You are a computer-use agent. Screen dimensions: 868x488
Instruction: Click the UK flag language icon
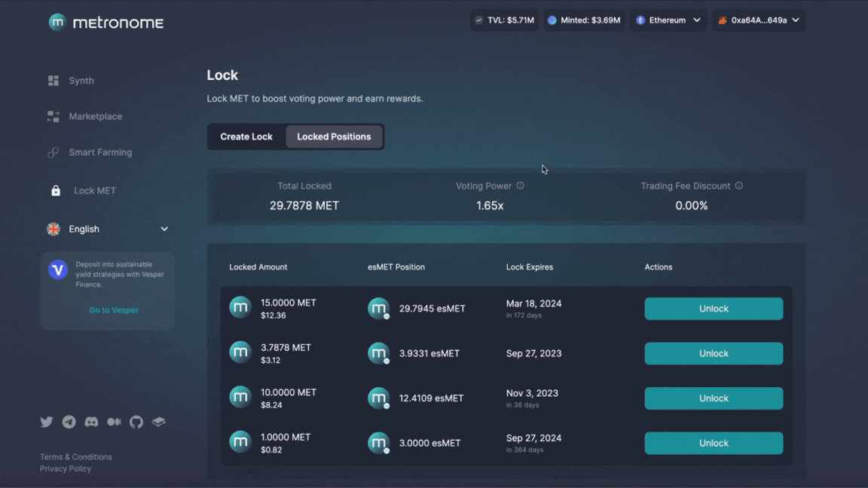click(x=53, y=229)
